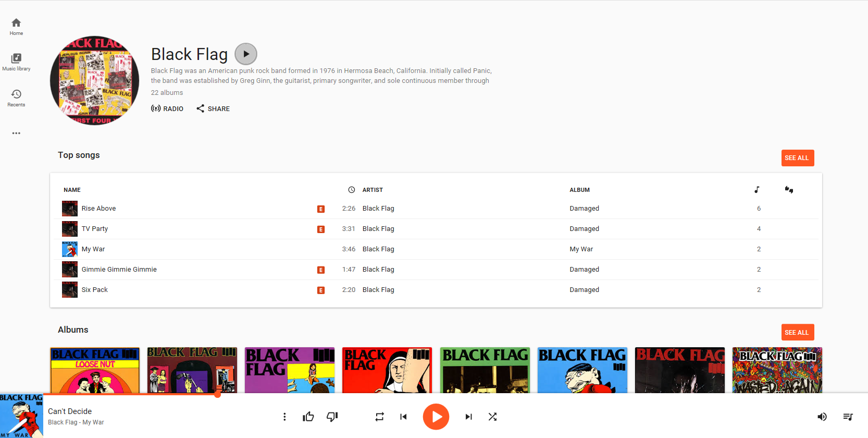Seek using the orange playback progress handle
The image size is (868, 438).
pos(218,394)
